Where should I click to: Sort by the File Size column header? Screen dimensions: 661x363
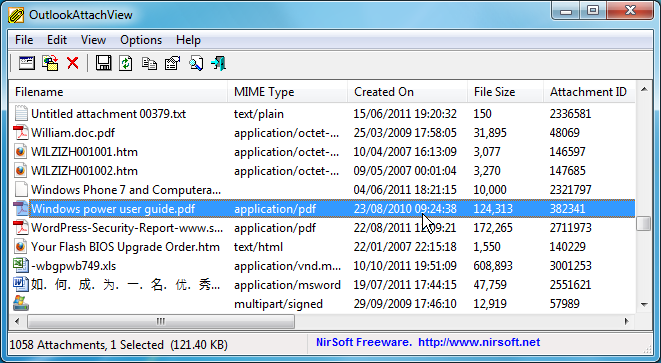pos(505,92)
